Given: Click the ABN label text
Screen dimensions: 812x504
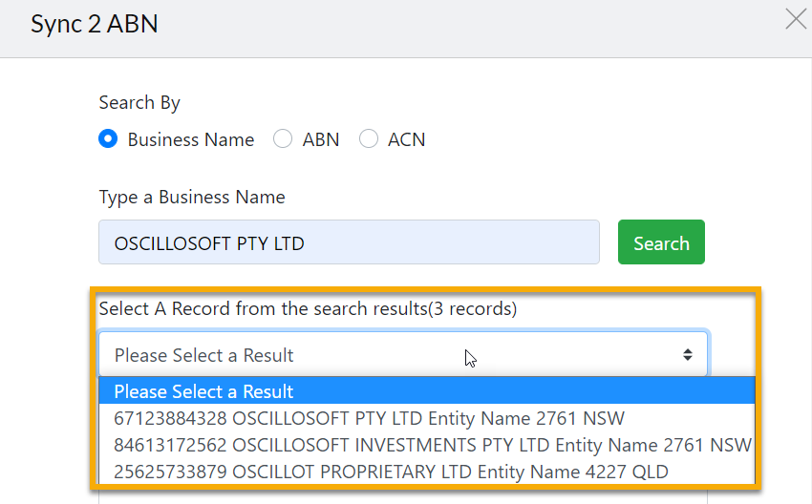Looking at the screenshot, I should click(x=321, y=139).
